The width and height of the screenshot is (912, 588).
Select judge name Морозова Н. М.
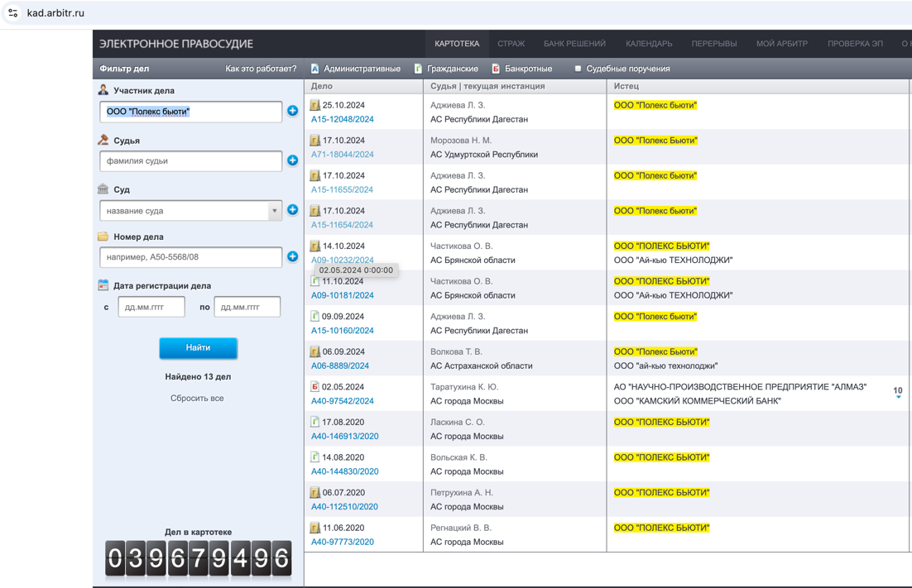[461, 140]
